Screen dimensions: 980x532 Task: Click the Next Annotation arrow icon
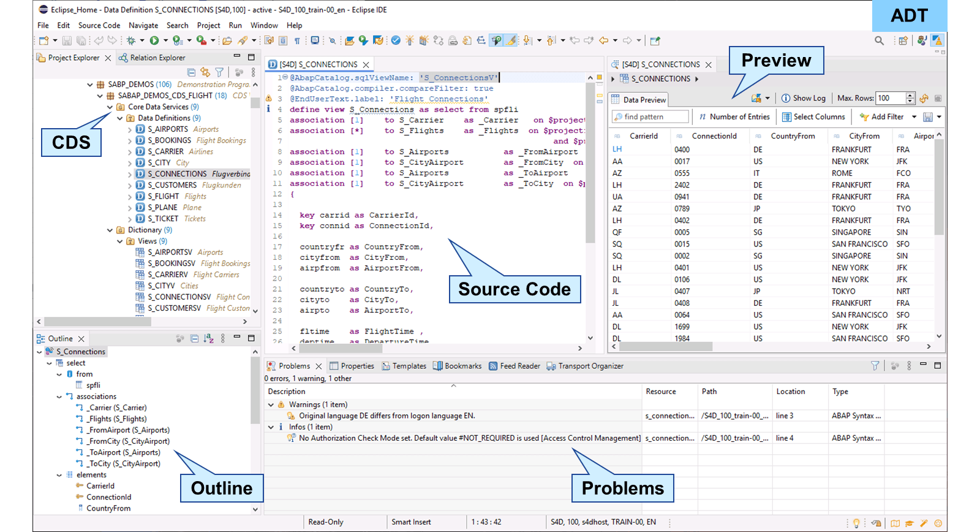point(527,41)
